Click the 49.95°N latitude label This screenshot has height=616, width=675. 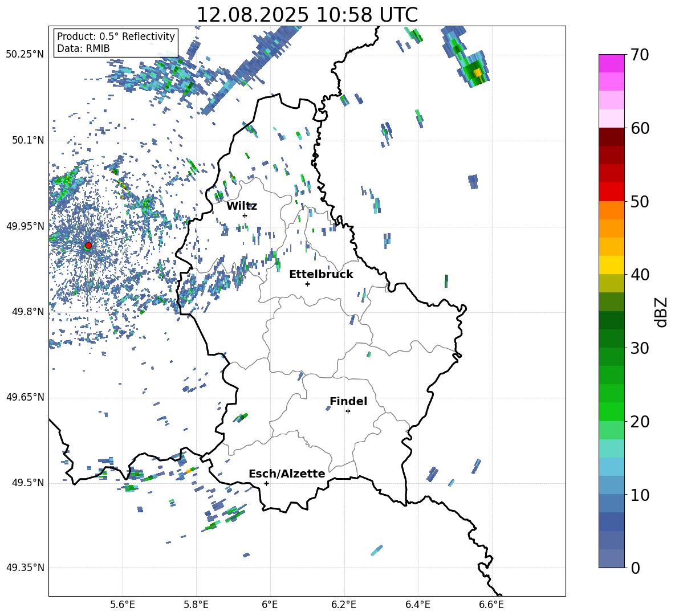(25, 226)
